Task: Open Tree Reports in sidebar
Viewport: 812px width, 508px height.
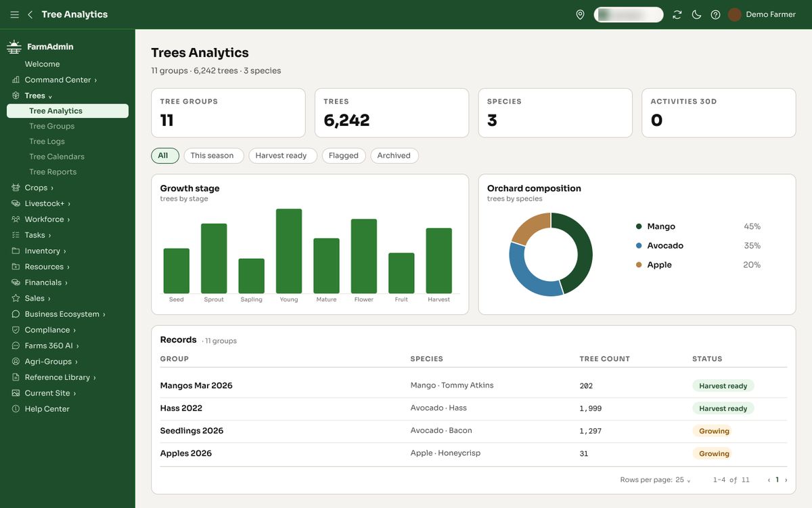Action: coord(53,172)
